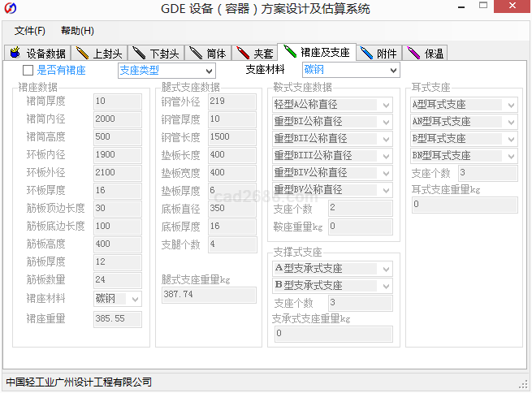This screenshot has height=393, width=532.
Task: Open the 文件(F) menu
Action: tap(30, 31)
